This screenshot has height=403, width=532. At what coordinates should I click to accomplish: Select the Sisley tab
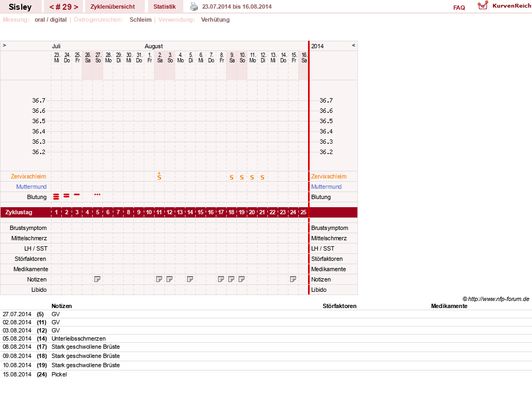[x=20, y=7]
